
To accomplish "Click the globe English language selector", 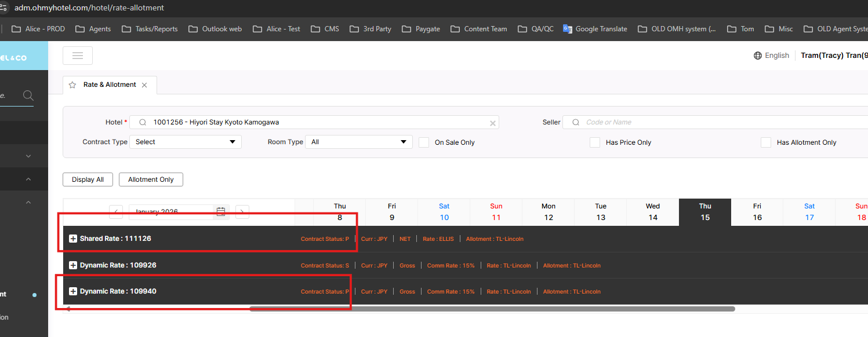I will point(771,56).
